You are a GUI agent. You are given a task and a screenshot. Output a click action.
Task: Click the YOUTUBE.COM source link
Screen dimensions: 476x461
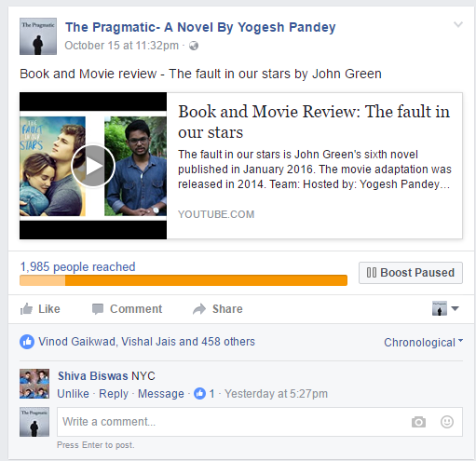(x=216, y=214)
